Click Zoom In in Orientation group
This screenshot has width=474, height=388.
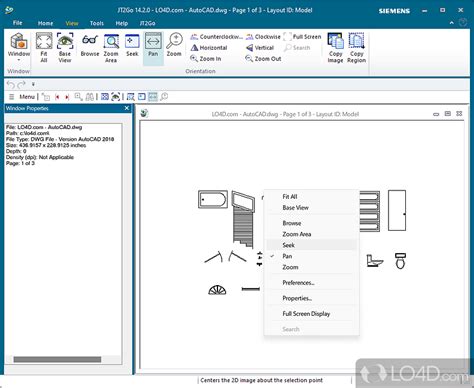tap(206, 59)
